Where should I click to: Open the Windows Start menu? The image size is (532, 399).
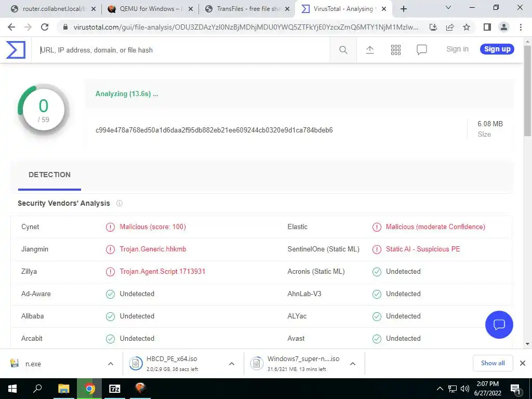click(12, 389)
